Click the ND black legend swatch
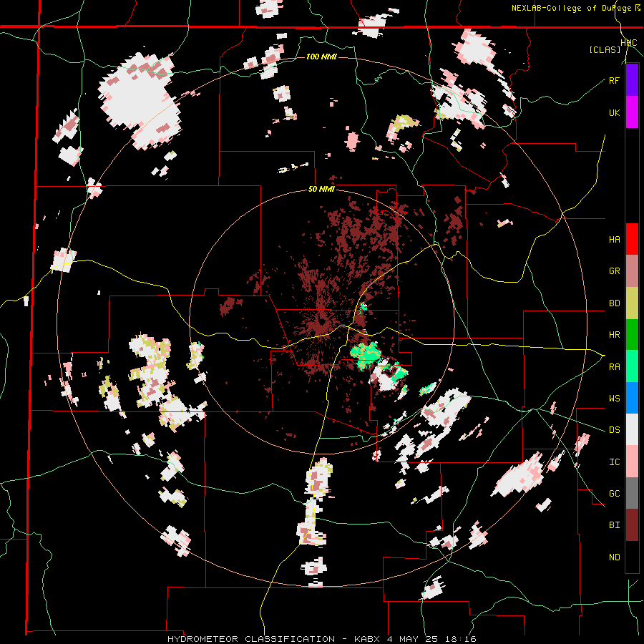The image size is (644, 644). [x=632, y=557]
